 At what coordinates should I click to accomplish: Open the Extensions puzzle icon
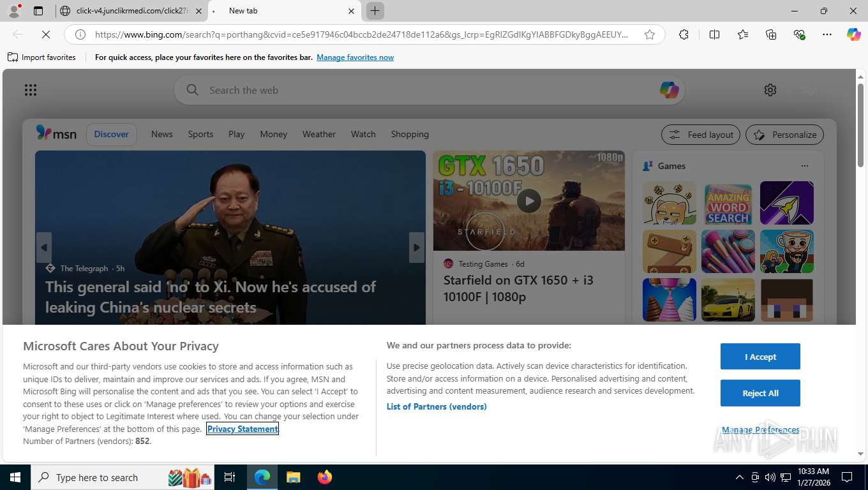(684, 34)
